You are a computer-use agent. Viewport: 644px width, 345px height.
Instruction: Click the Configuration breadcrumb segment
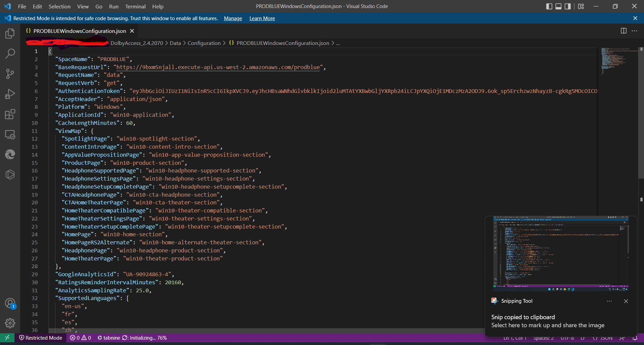tap(204, 43)
